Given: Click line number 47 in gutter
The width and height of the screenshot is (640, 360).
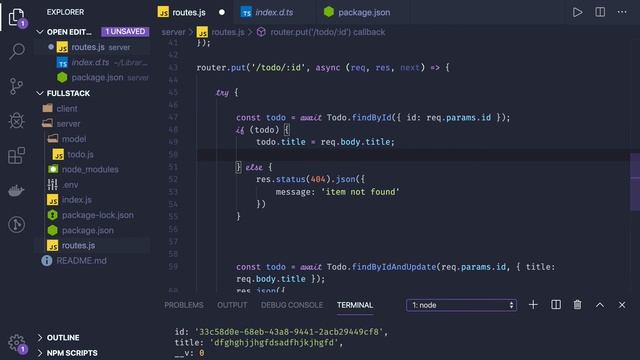Looking at the screenshot, I should point(173,117).
